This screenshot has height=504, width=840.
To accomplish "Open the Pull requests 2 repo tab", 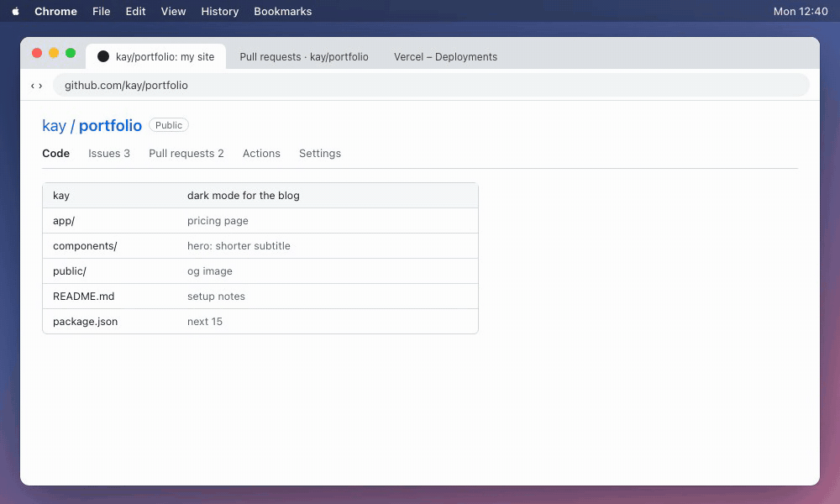I will pos(186,153).
